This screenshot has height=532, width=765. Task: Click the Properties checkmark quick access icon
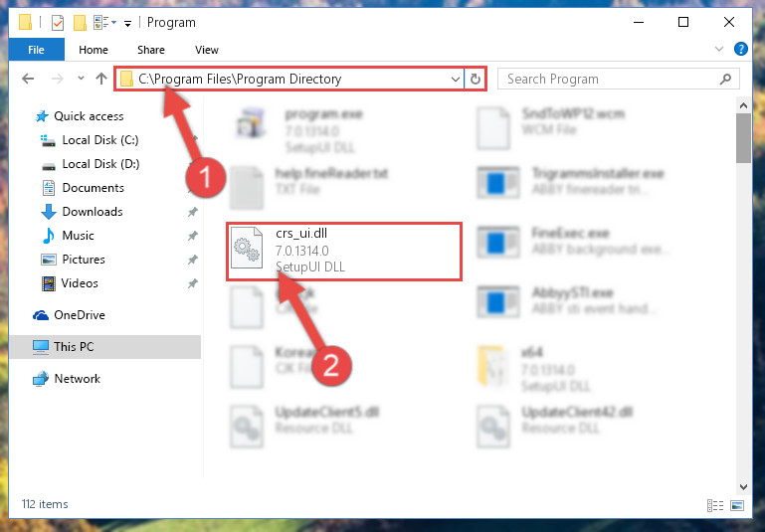tap(58, 23)
